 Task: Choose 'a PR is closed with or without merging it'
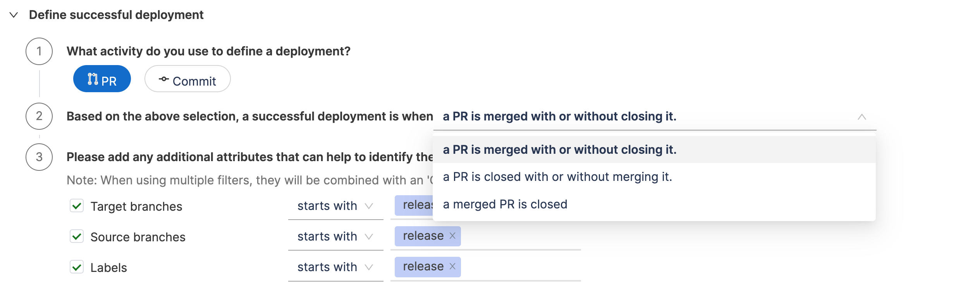pyautogui.click(x=557, y=177)
